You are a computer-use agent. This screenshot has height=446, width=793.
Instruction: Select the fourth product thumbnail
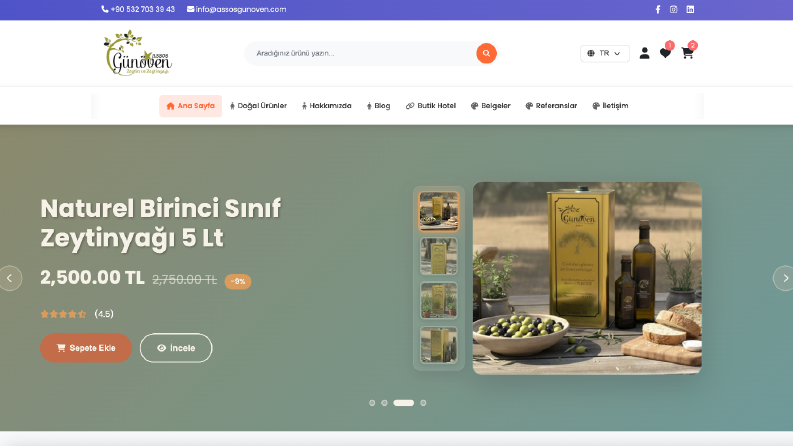438,345
